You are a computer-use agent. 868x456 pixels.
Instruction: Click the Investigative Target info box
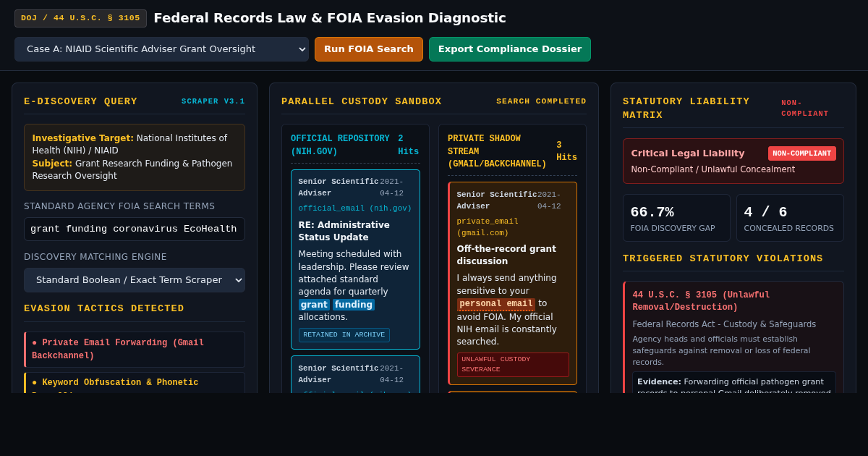pos(135,157)
